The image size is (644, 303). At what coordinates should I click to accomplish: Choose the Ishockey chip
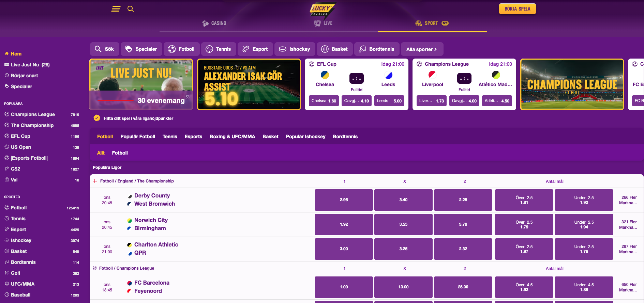click(x=295, y=49)
